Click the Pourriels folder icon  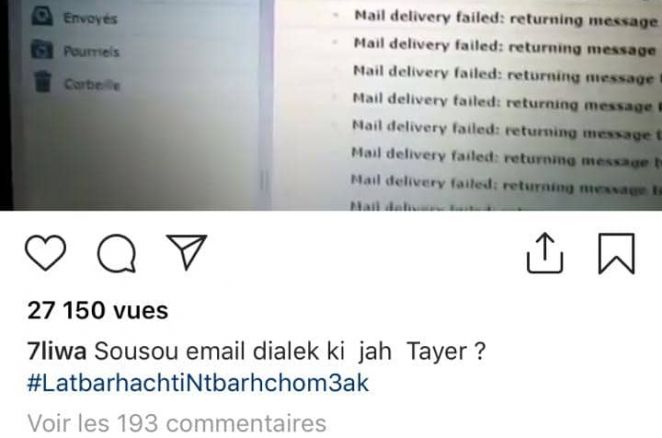[x=42, y=49]
